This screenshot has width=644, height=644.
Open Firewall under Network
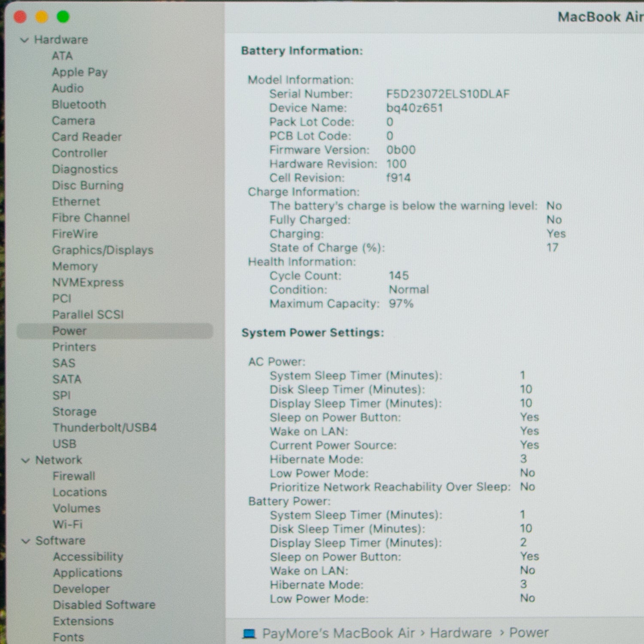coord(74,476)
